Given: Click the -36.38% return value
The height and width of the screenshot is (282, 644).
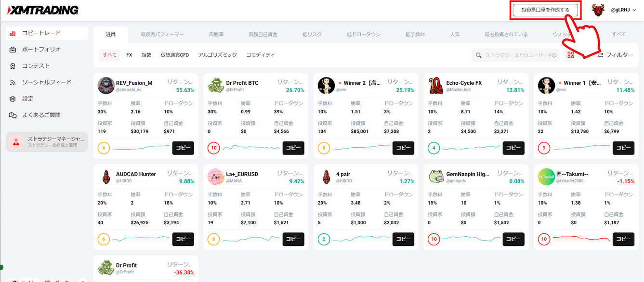Looking at the screenshot, I should pyautogui.click(x=184, y=272).
